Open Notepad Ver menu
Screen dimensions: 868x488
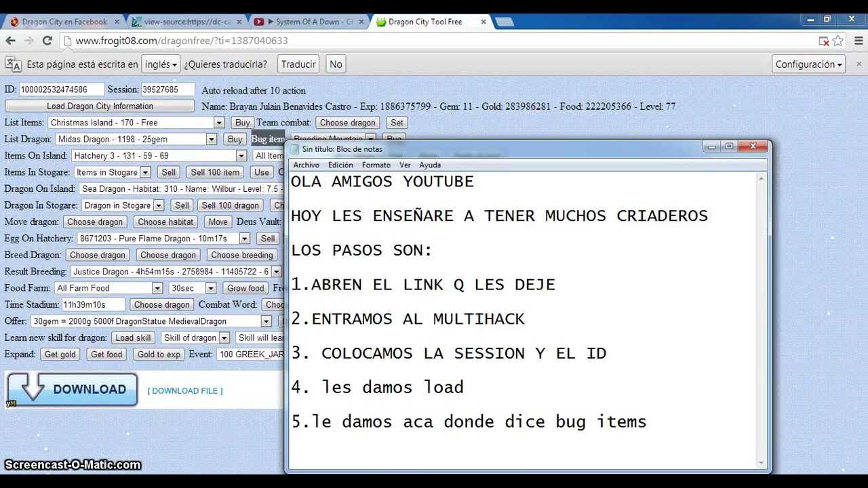coord(405,165)
